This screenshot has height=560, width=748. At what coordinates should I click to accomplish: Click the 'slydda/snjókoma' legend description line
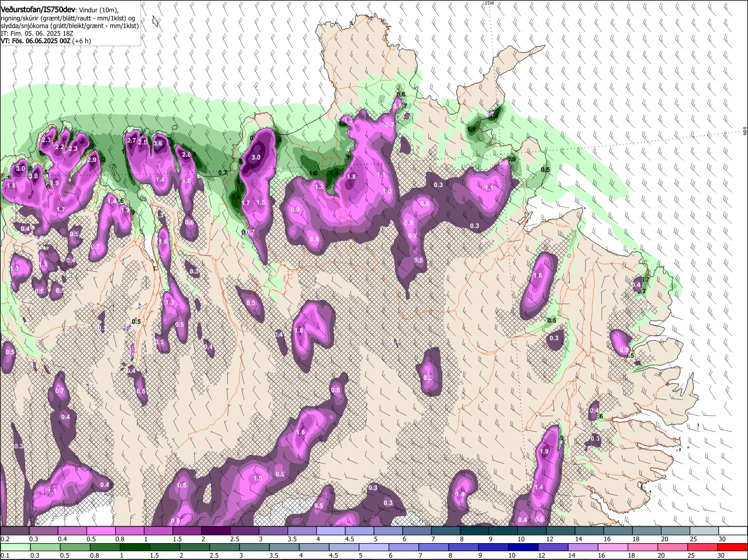click(70, 26)
